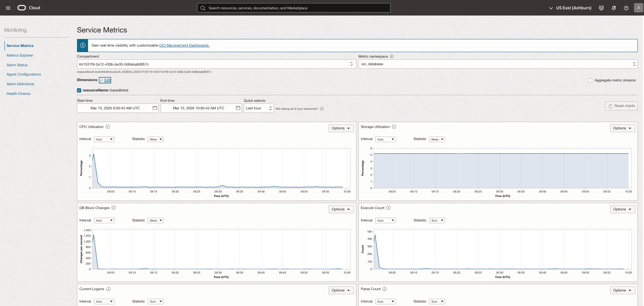Open the Quick selects Last hour dropdown
The image size is (644, 306).
[259, 108]
